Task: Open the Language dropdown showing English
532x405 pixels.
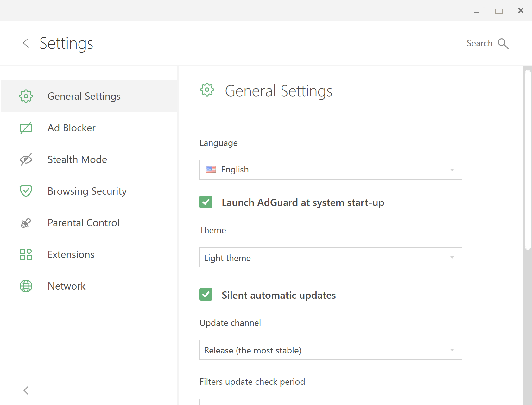Action: point(331,170)
